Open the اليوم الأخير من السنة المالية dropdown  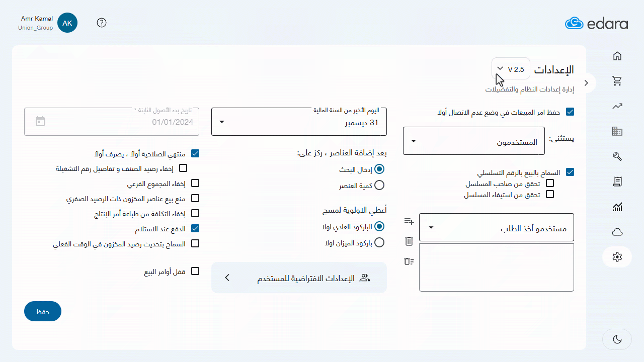pyautogui.click(x=299, y=121)
